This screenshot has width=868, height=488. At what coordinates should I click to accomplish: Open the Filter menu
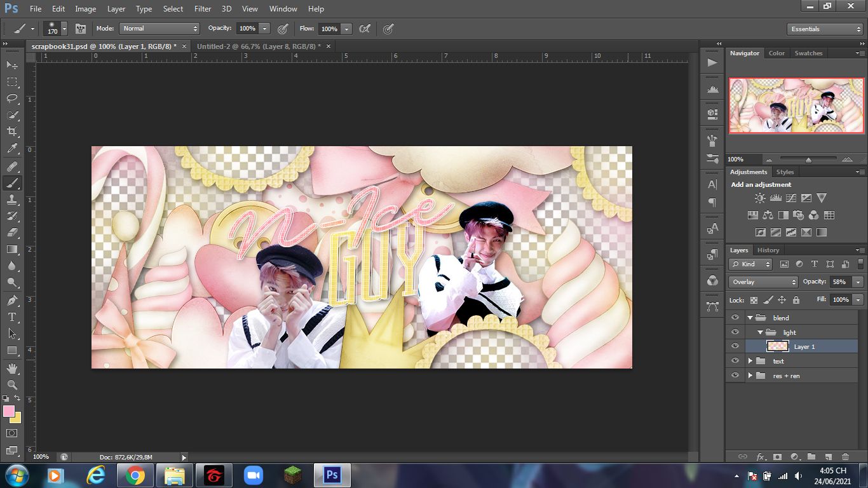[203, 9]
